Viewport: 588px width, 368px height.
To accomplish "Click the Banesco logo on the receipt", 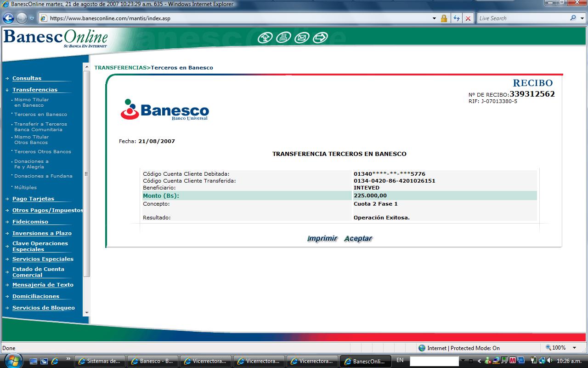I will [164, 109].
